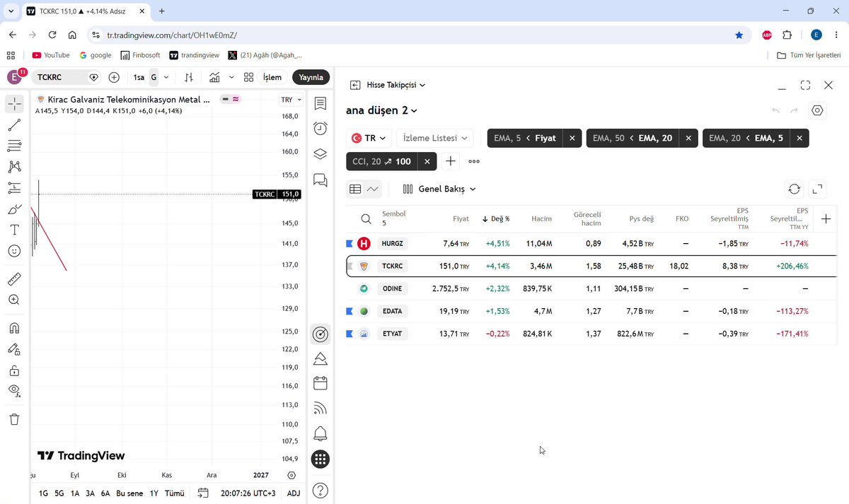
Task: Open the TR market country dropdown
Action: [x=369, y=139]
